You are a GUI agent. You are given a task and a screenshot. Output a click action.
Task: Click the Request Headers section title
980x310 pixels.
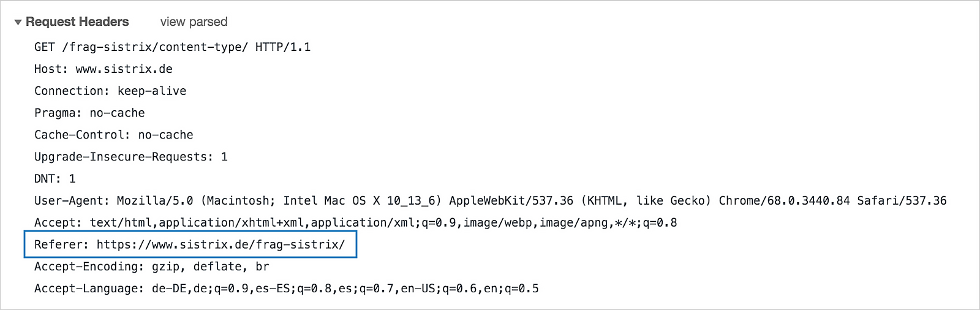77,22
